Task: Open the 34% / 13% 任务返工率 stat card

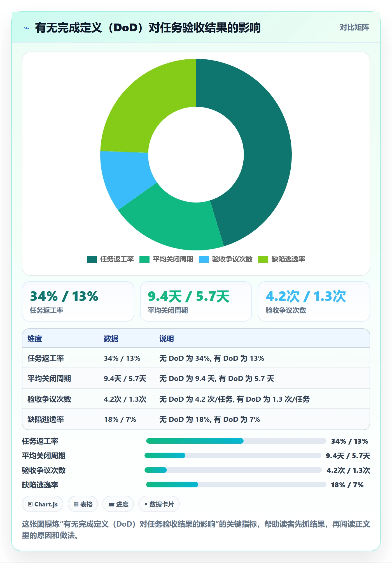Action: [x=78, y=301]
